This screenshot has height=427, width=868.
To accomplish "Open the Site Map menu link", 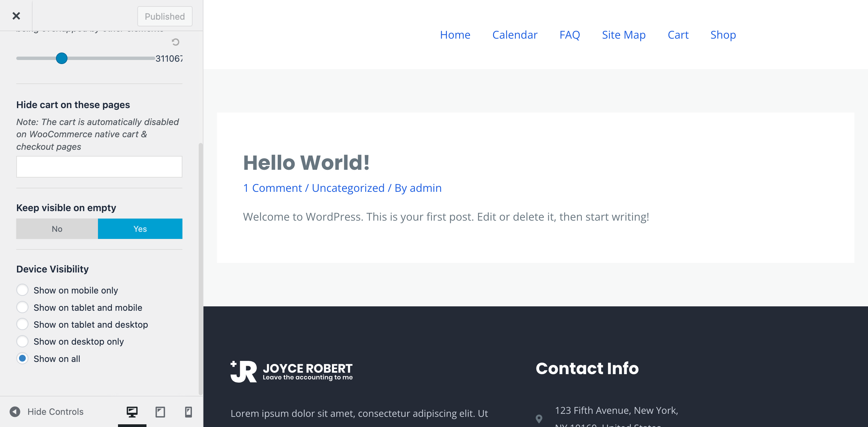I will (624, 35).
